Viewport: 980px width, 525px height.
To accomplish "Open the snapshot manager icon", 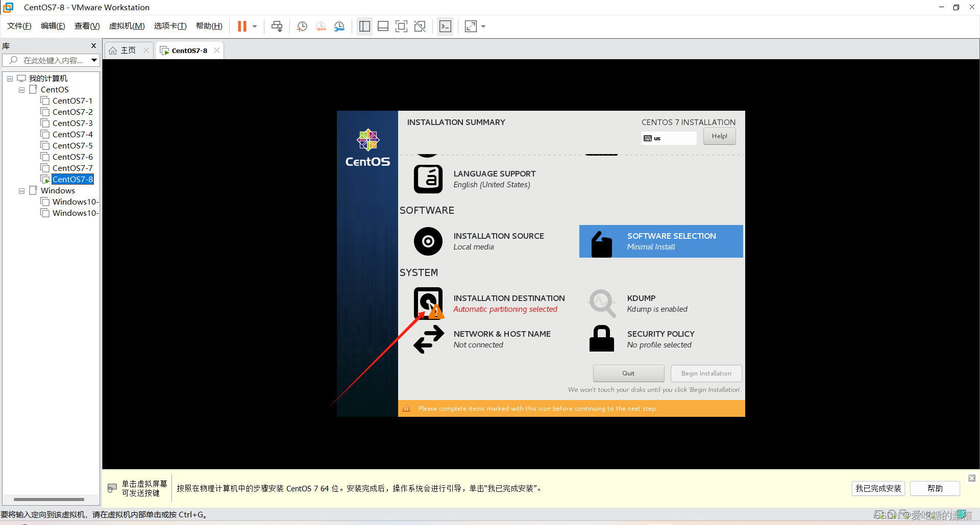I will click(339, 26).
